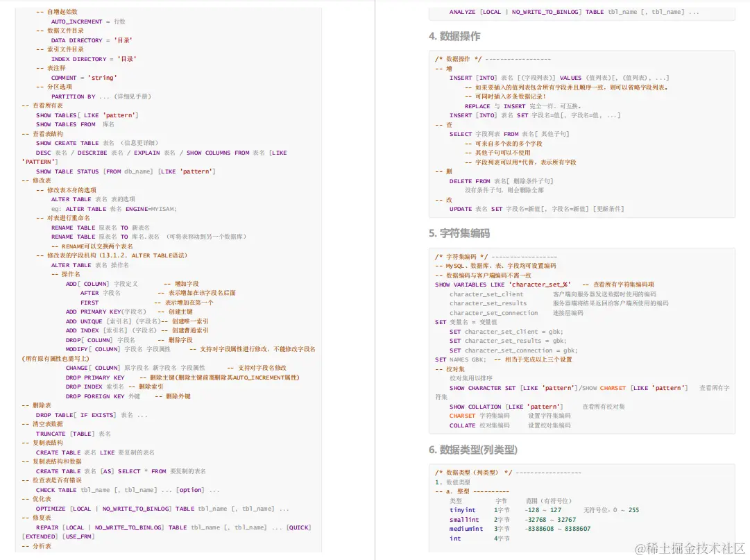Click the '-8388608 ~ 8388607' range value
Image resolution: width=750 pixels, height=560 pixels.
(558, 529)
